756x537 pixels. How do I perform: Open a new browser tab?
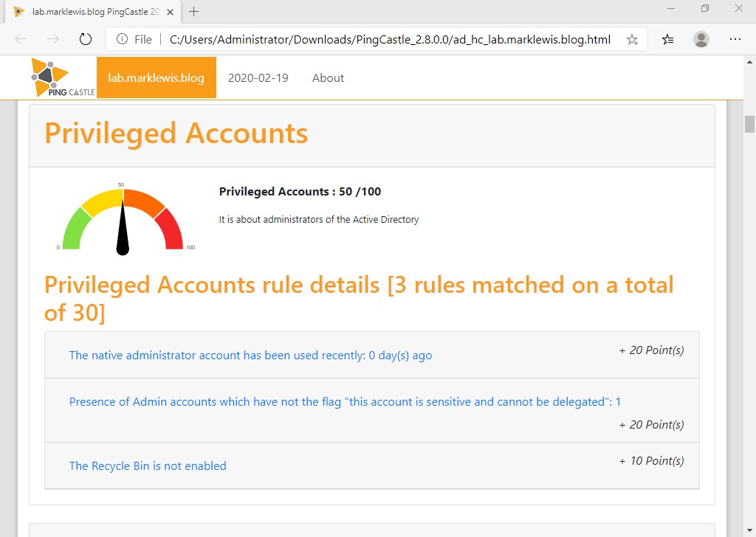[x=194, y=12]
